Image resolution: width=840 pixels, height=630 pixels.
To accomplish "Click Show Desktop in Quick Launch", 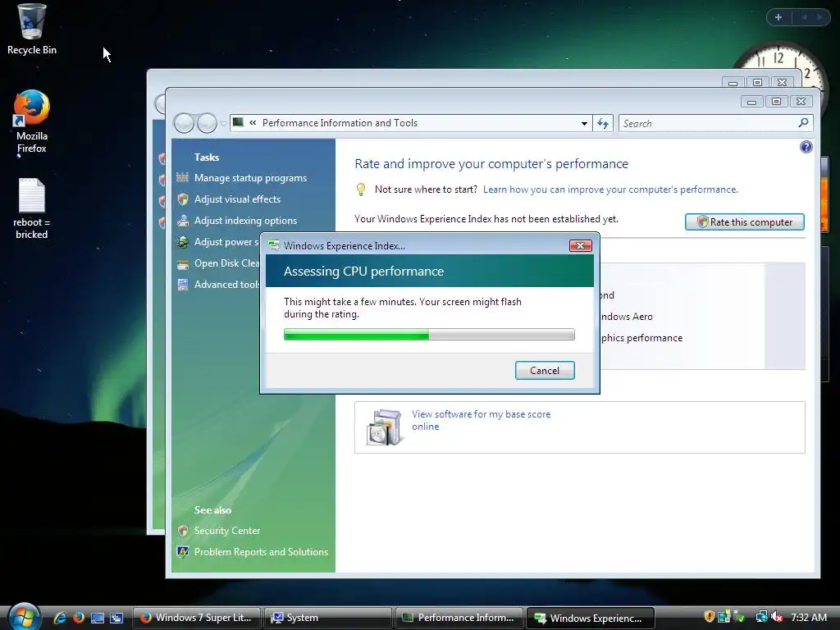I will [x=98, y=618].
